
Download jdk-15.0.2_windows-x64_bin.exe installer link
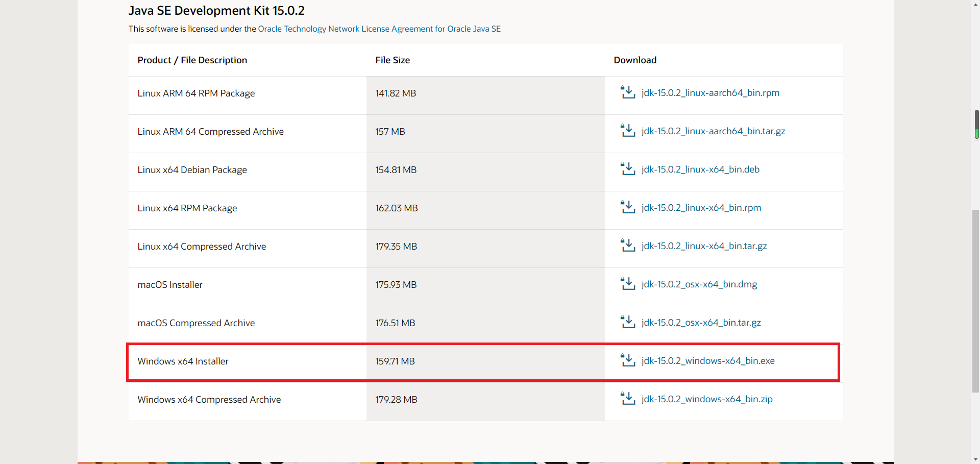pos(708,361)
